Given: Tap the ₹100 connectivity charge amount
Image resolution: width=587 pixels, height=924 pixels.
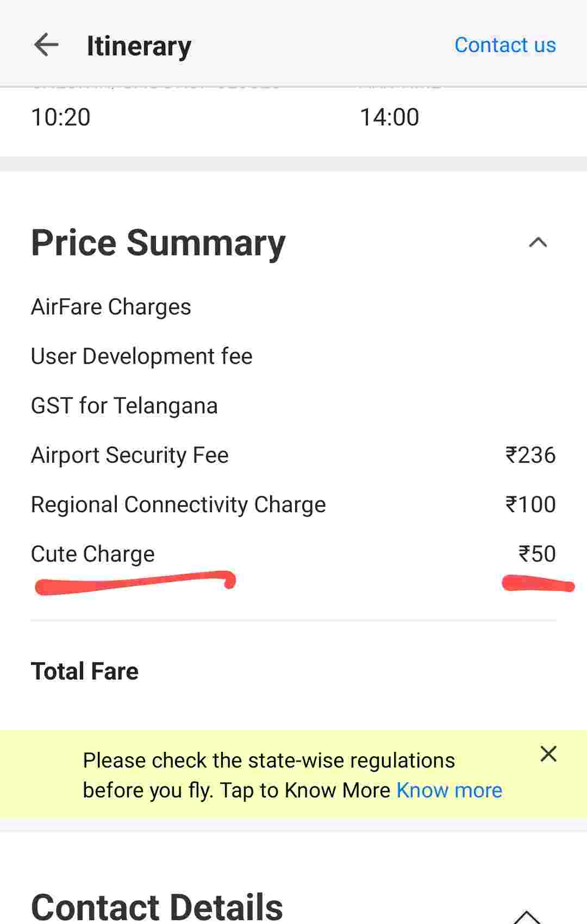Looking at the screenshot, I should 530,505.
